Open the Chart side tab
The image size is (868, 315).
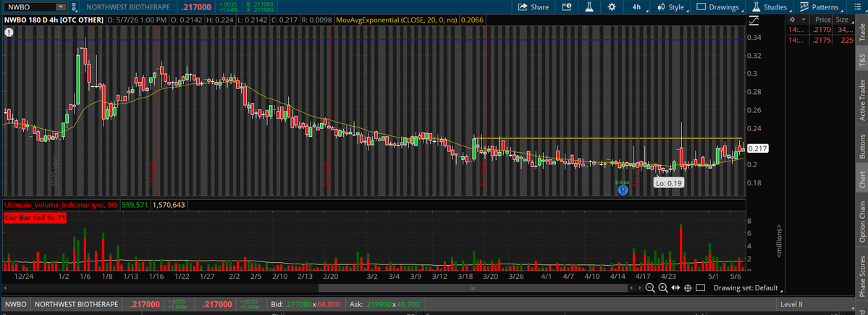862,179
